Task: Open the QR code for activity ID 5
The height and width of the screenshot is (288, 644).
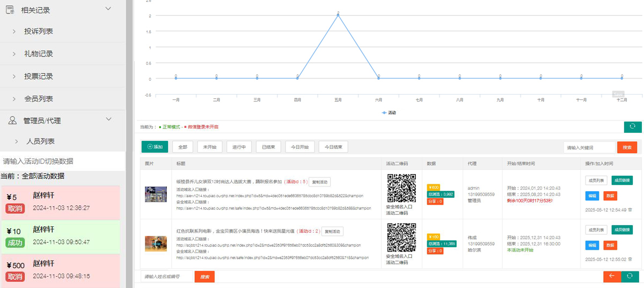Action: coord(401,188)
